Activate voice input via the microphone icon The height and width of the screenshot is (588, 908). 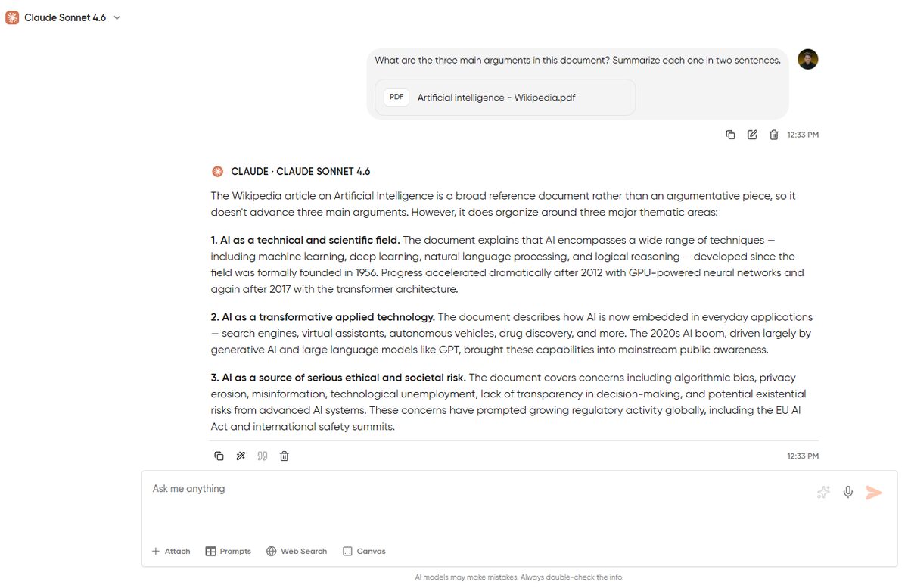847,492
